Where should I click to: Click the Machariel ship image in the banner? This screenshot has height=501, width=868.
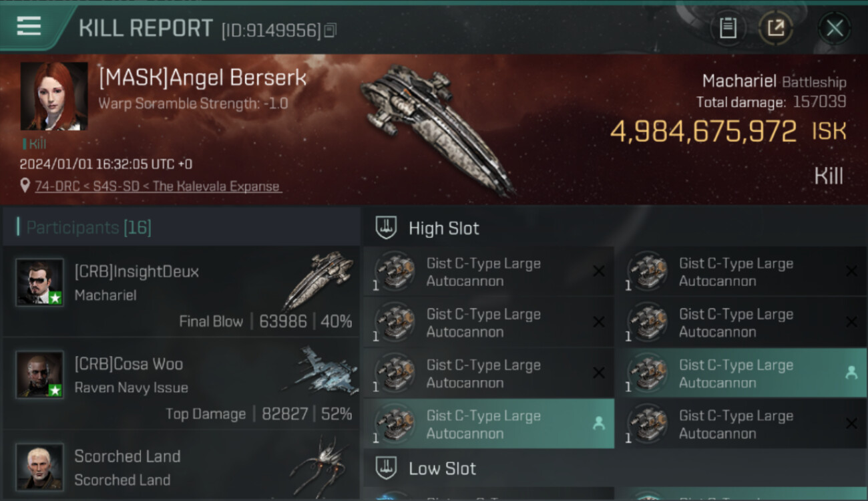pos(438,128)
